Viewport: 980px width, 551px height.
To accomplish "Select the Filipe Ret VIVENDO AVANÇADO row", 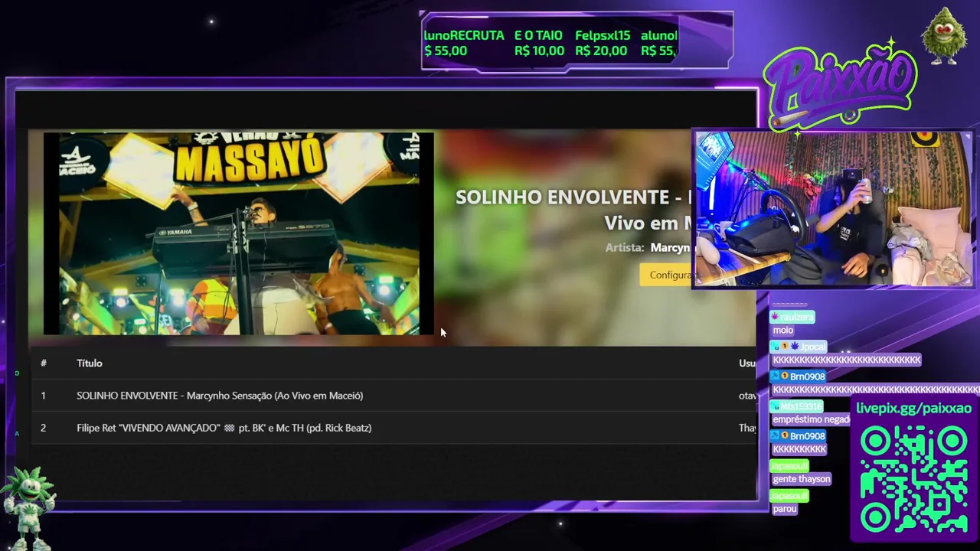I will tap(394, 428).
